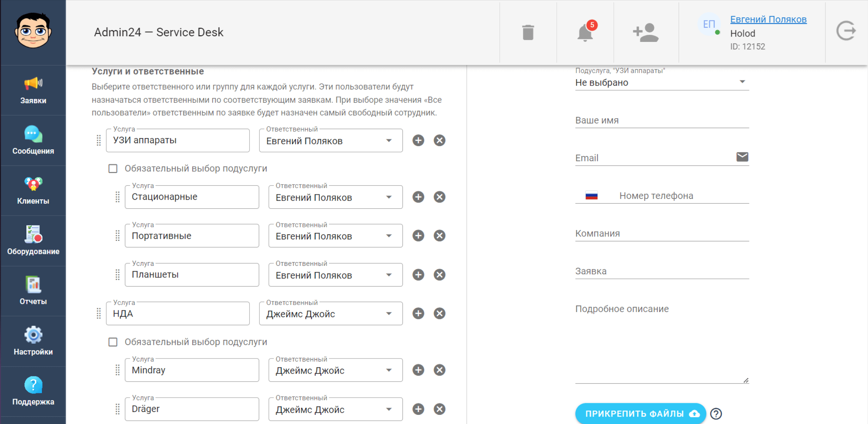Open the Евгений Поляков profile link
868x424 pixels.
pyautogui.click(x=768, y=19)
